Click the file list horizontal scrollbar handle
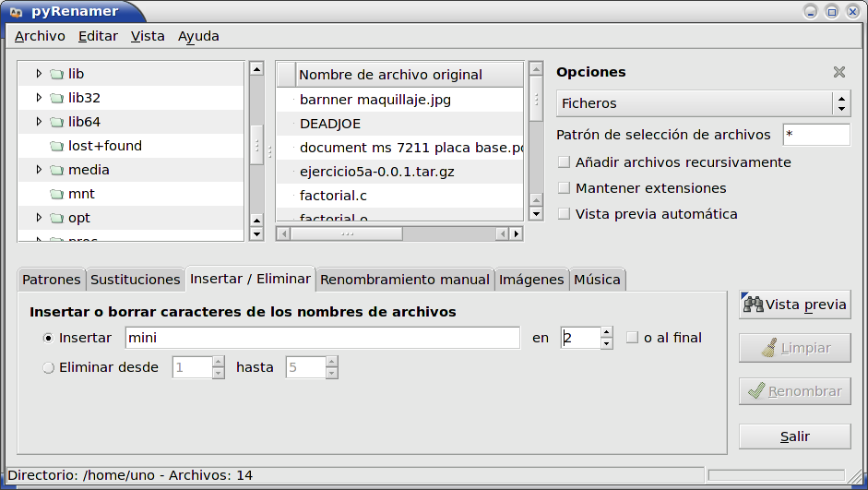Viewport: 868px width, 490px height. (x=347, y=233)
